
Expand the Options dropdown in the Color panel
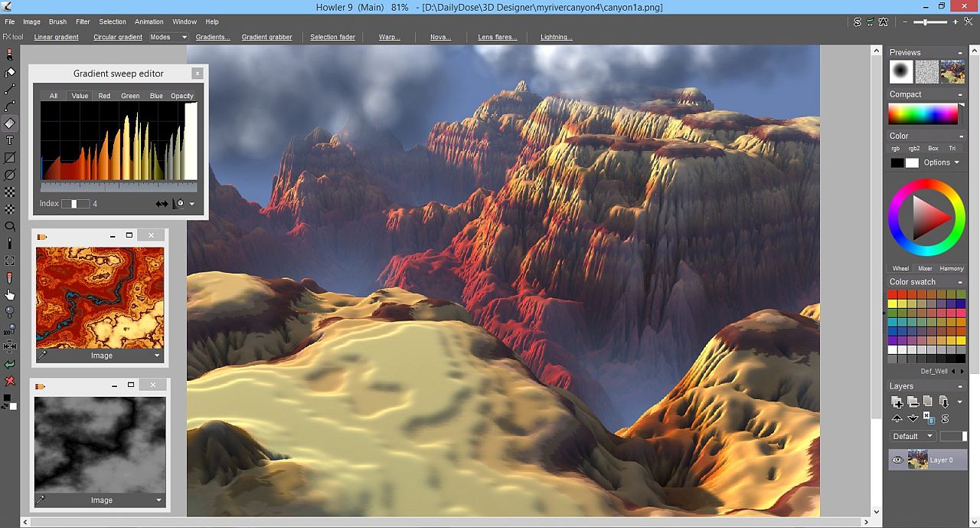pos(939,162)
